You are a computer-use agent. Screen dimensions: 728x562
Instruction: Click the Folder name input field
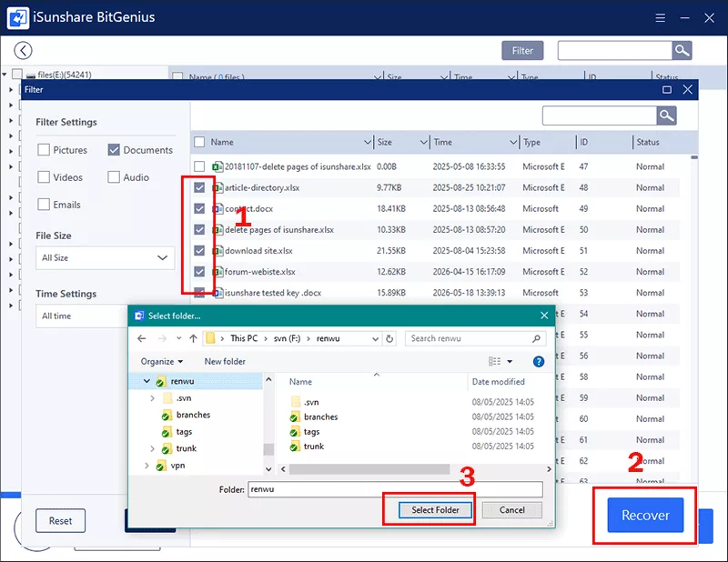point(395,489)
